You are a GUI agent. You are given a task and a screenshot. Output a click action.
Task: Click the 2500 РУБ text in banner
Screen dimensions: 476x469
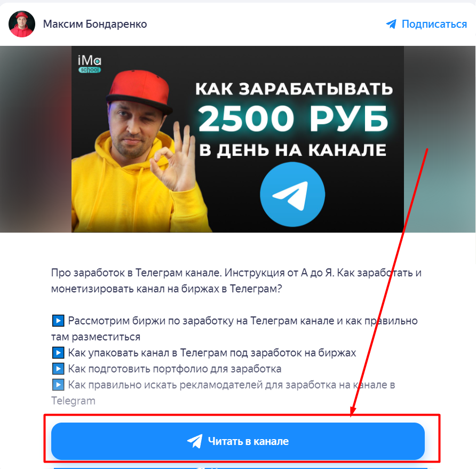coord(293,118)
